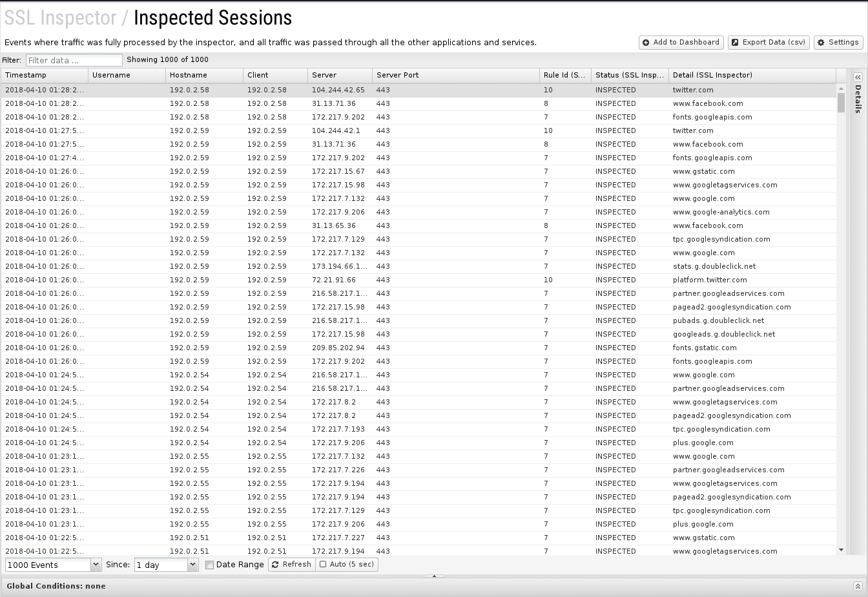Sort by Username column header
This screenshot has height=597, width=868.
tap(127, 76)
